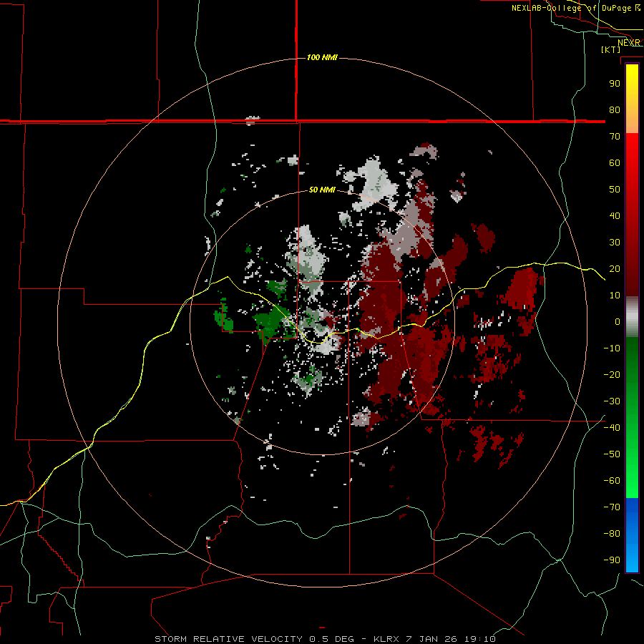Click the KLRX radar site identifier
This screenshot has height=644, width=644.
(386, 639)
